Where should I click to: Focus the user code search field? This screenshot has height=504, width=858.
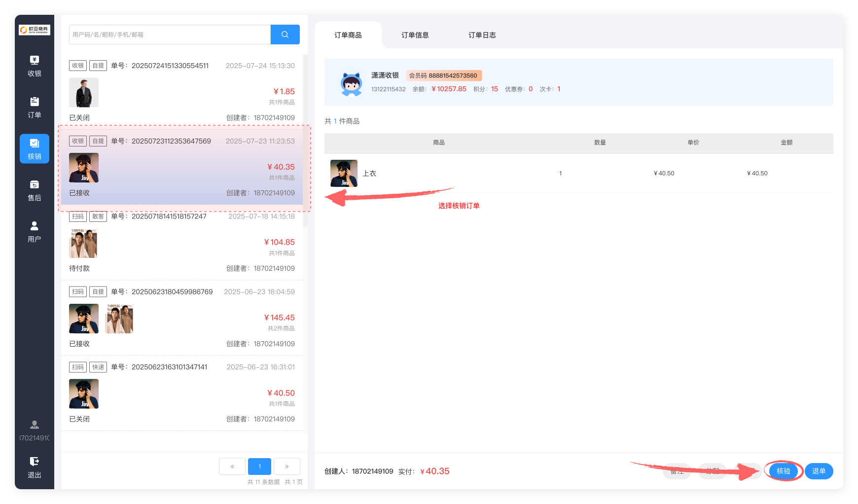point(170,35)
